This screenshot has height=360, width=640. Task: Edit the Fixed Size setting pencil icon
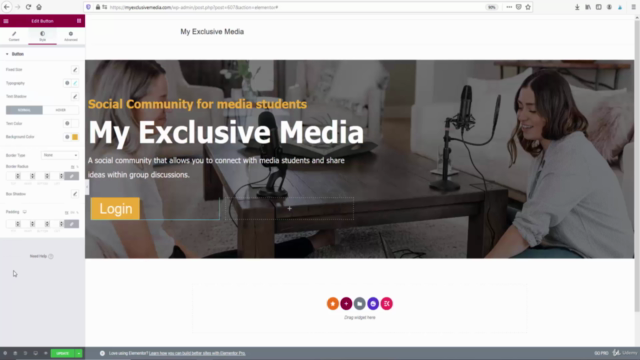75,70
